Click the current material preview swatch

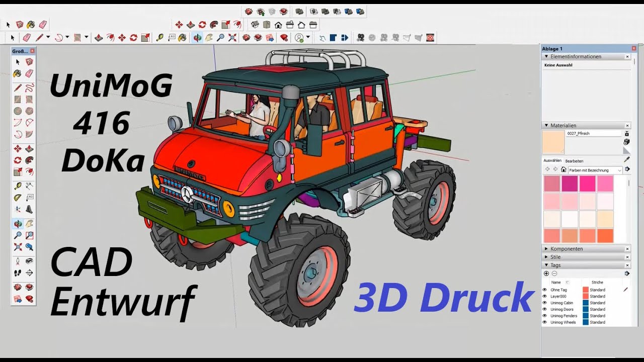point(553,142)
